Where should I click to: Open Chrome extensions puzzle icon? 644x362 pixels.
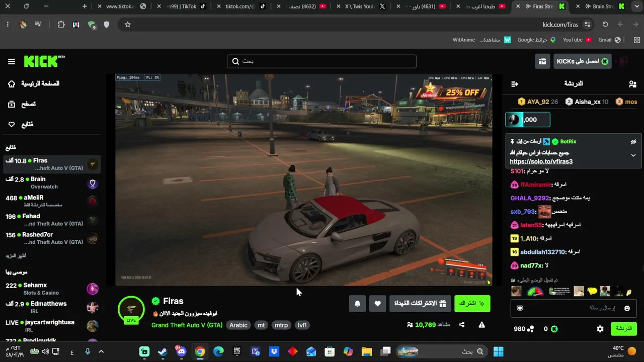tap(61, 25)
